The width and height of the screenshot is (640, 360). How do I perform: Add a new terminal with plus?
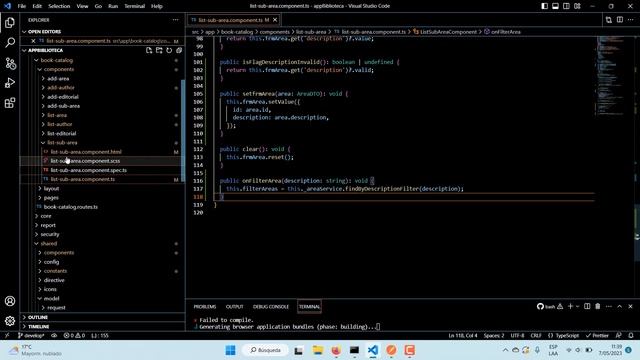coord(570,306)
